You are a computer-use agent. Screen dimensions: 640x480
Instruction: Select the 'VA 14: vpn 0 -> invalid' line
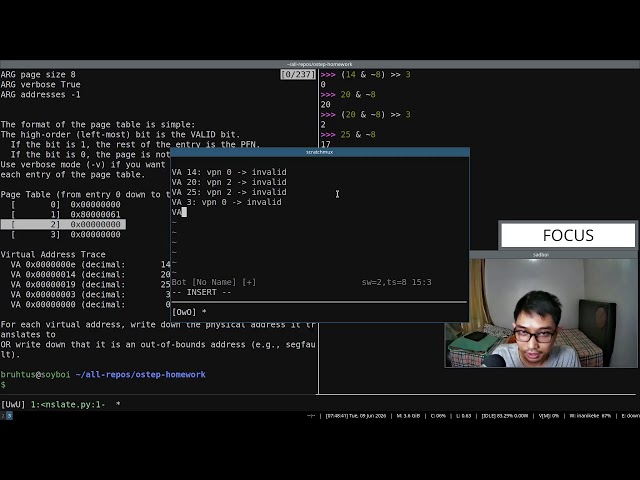[229, 172]
